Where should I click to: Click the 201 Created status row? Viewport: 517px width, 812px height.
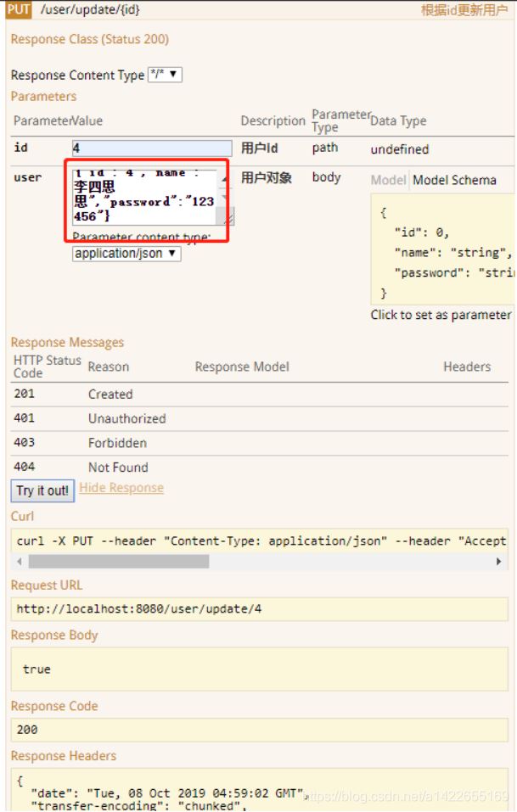(259, 394)
